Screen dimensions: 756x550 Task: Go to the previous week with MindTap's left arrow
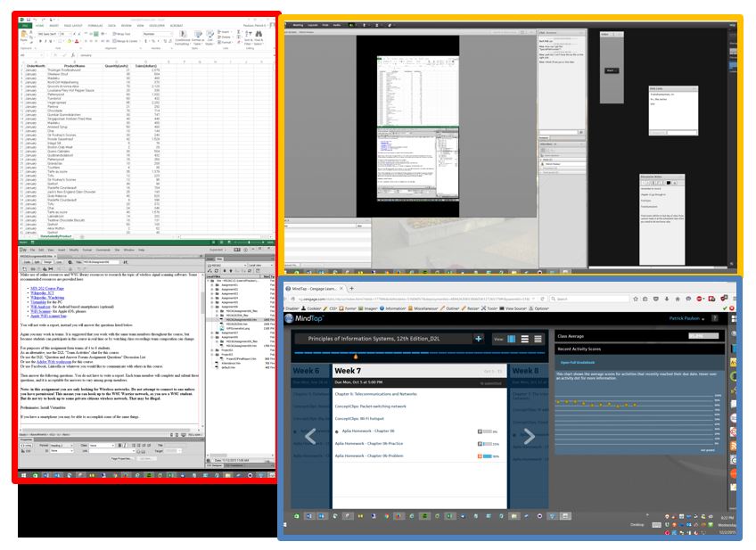pos(310,436)
